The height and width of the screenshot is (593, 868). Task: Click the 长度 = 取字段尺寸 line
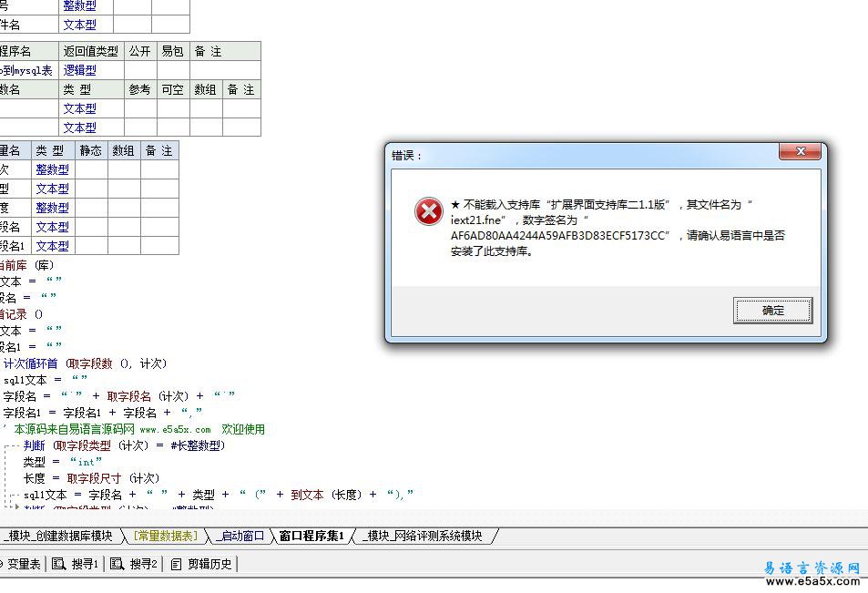91,478
